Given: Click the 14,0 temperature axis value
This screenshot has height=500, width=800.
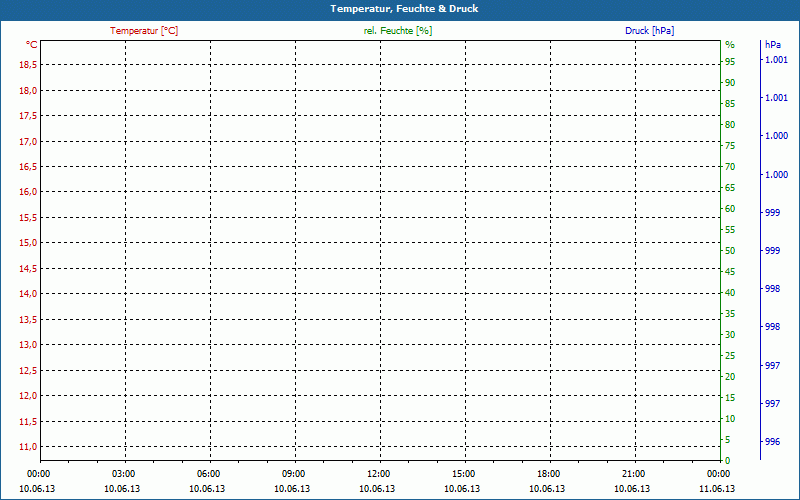Looking at the screenshot, I should click(28, 294).
